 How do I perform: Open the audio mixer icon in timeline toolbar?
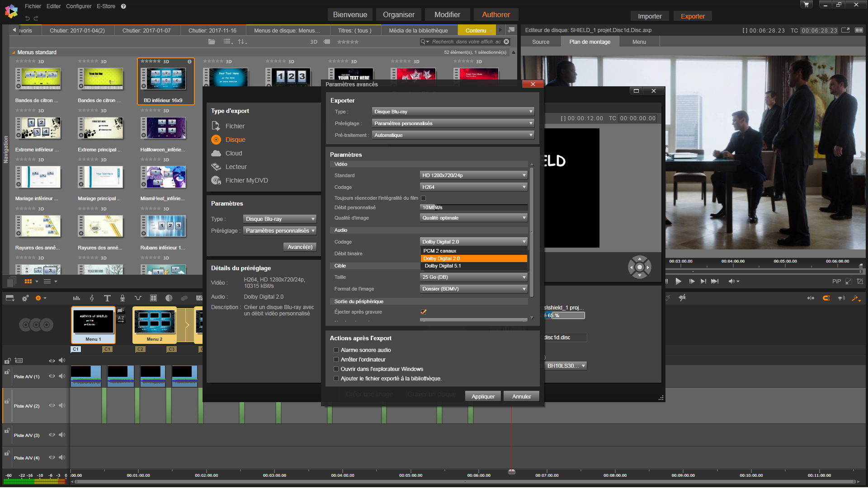click(76, 298)
